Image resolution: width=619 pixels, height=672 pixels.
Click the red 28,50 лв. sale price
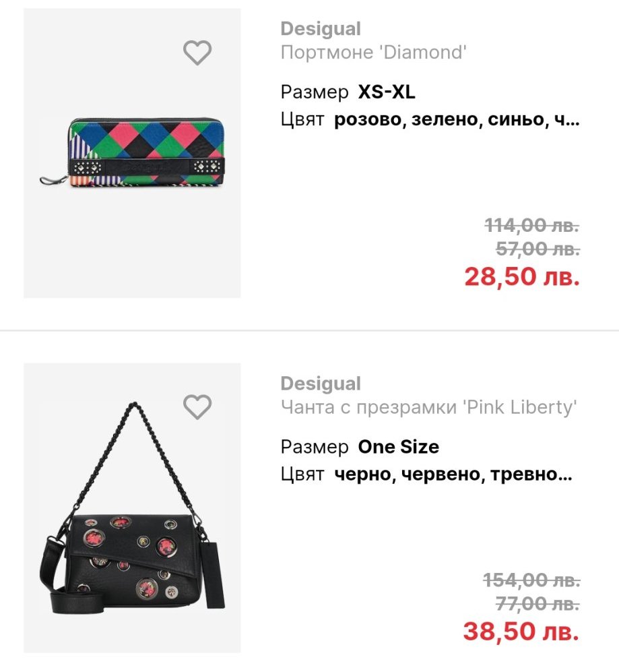[x=521, y=276]
